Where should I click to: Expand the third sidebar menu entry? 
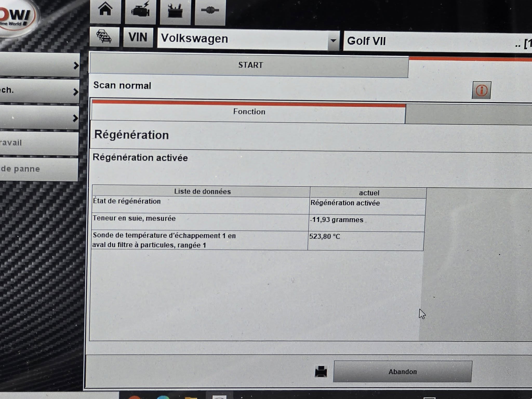tap(39, 118)
